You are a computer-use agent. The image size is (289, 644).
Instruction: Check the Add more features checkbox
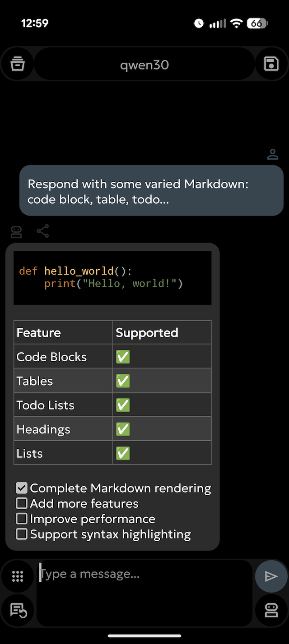[x=22, y=503]
